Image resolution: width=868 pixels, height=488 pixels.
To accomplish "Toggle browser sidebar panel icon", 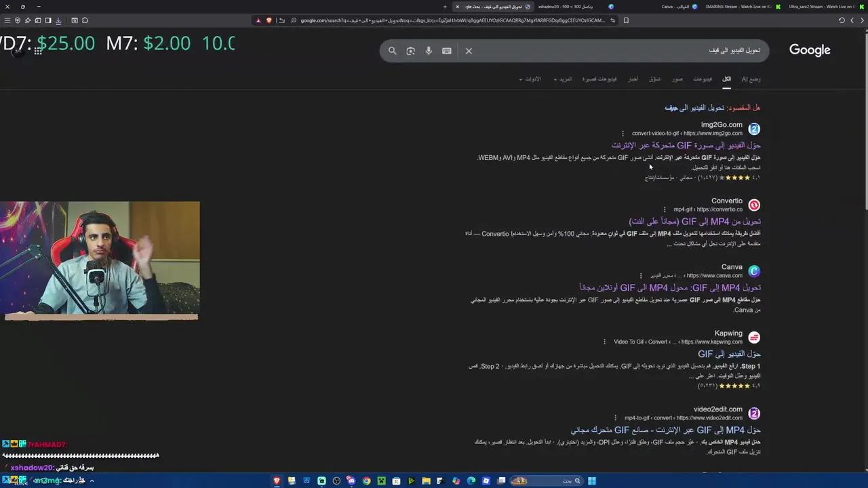I will pyautogui.click(x=48, y=20).
